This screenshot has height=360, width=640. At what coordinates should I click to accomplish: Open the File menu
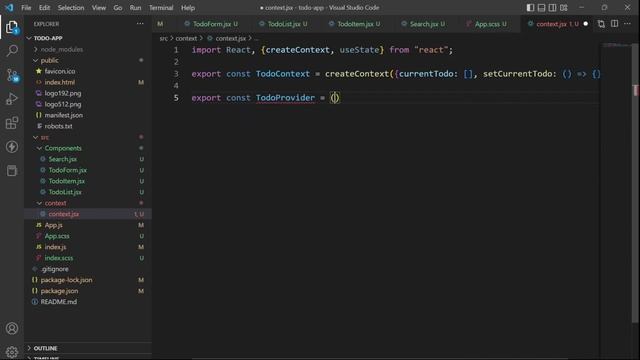(x=26, y=8)
